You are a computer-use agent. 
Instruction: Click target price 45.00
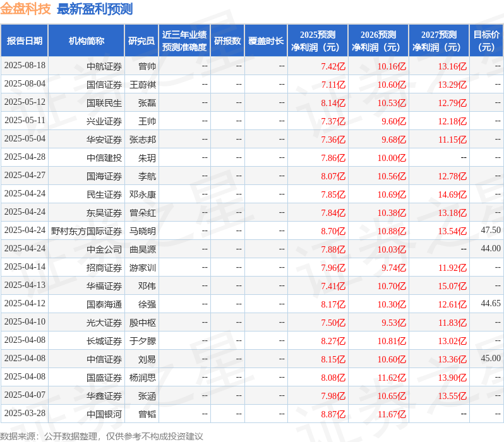tap(491, 359)
